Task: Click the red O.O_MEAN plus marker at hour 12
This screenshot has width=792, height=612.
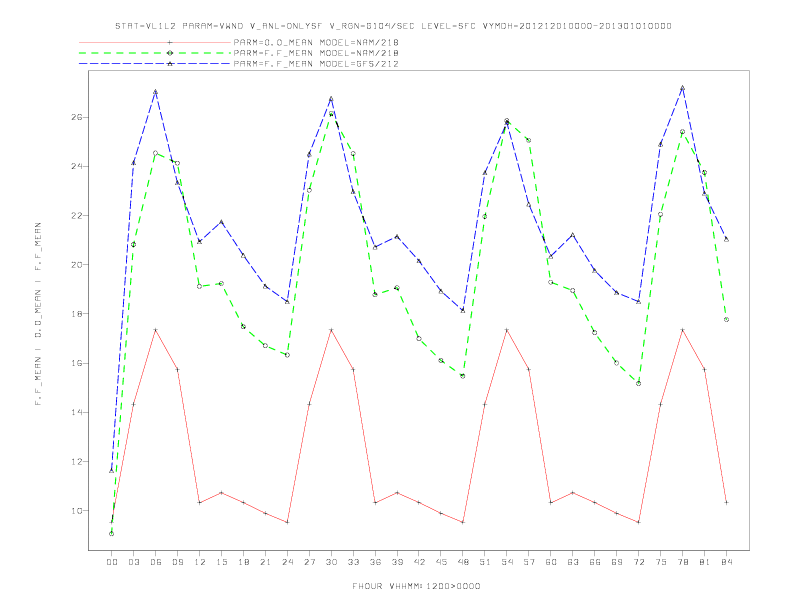Action: (200, 502)
